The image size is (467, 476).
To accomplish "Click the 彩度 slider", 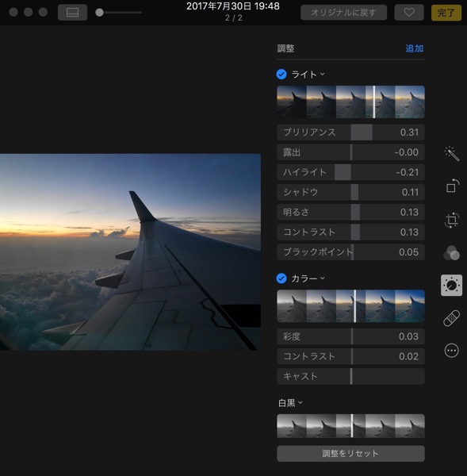I will coord(350,336).
